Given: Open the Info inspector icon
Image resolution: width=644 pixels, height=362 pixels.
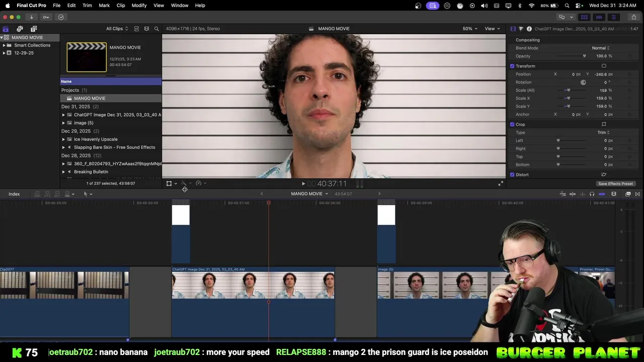Looking at the screenshot, I should coord(529,29).
